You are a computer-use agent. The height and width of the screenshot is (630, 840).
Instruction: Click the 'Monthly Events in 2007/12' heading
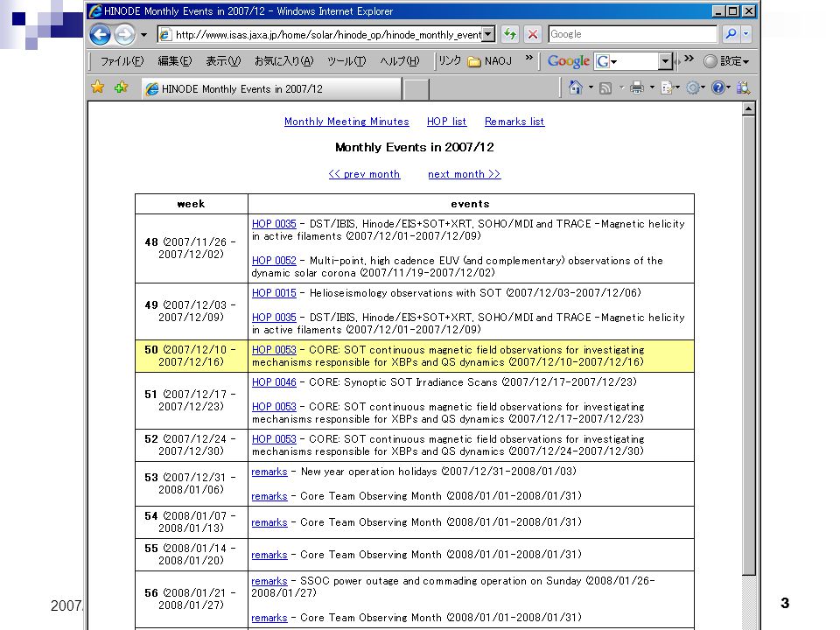[x=414, y=147]
